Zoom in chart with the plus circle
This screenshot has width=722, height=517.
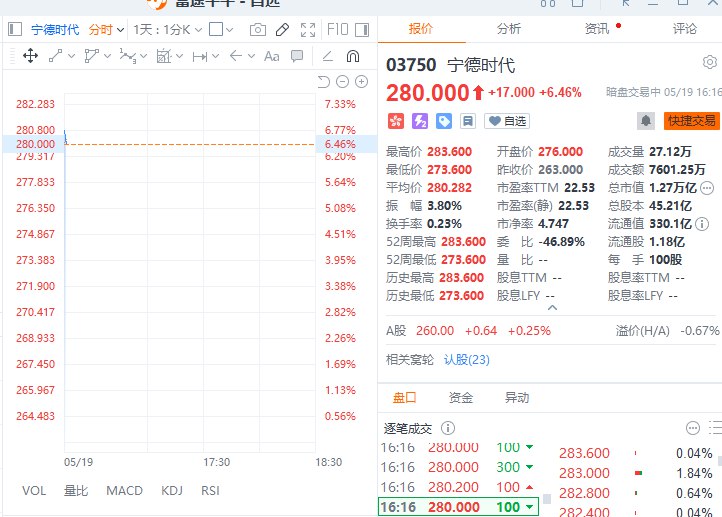(362, 82)
